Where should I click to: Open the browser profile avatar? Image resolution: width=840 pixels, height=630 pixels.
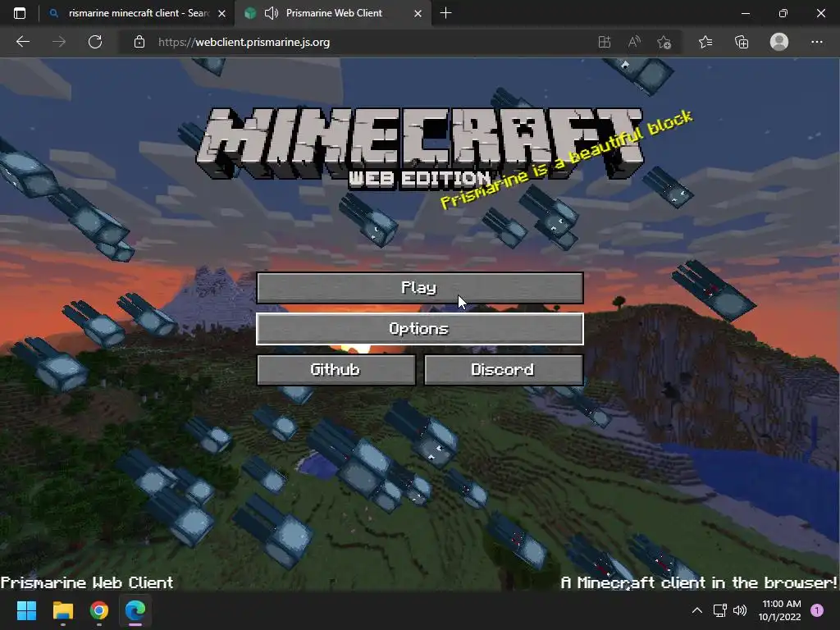(779, 42)
